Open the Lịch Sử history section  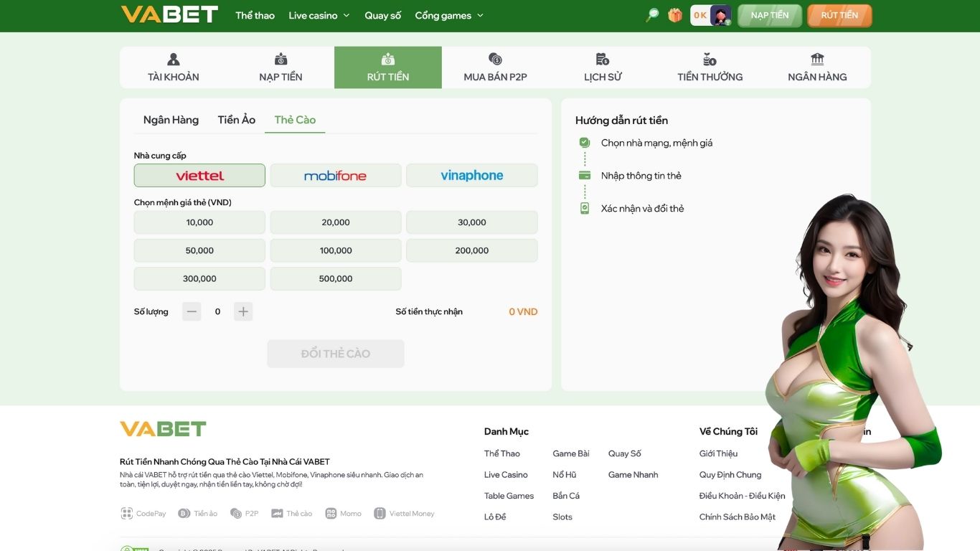pyautogui.click(x=603, y=68)
